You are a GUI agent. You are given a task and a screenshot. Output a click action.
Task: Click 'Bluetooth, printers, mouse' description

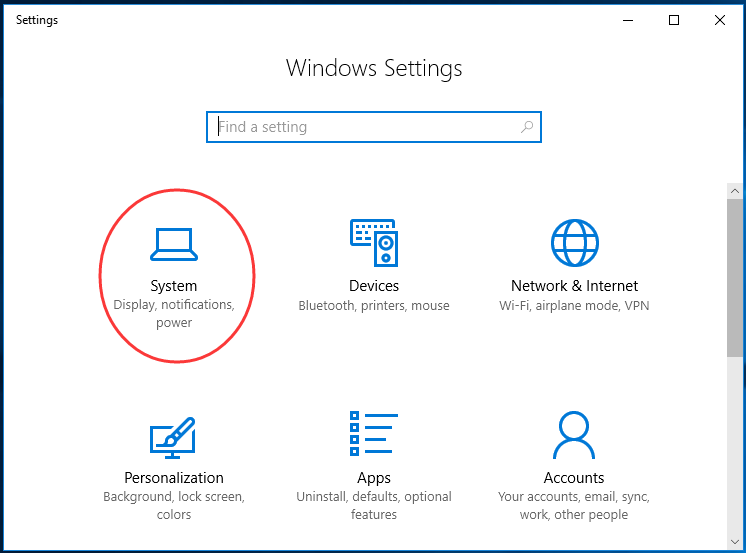click(x=374, y=306)
